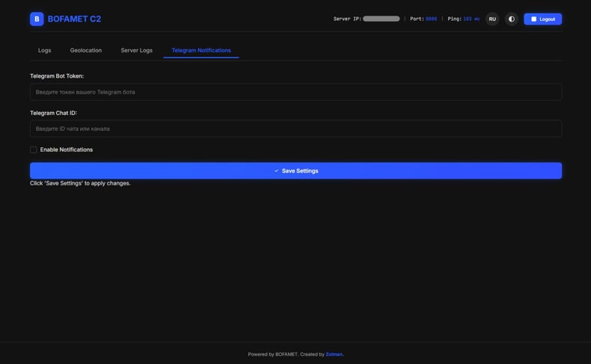Viewport: 591px width, 364px height.
Task: Switch language with the RU button
Action: click(492, 19)
